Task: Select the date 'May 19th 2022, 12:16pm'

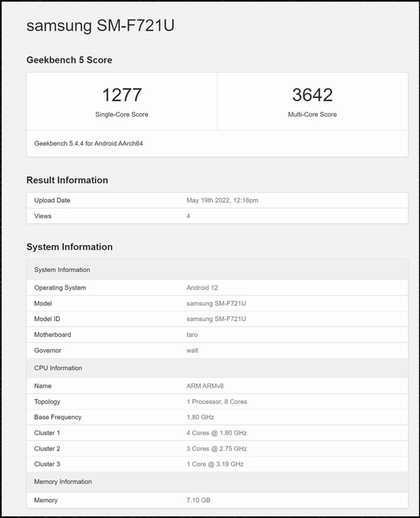Action: click(222, 200)
